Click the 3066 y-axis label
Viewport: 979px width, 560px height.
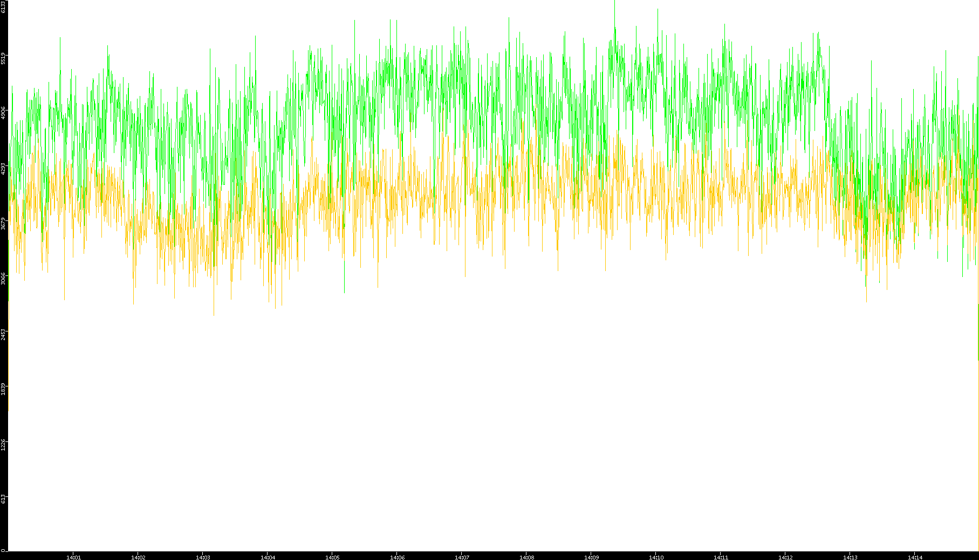coord(4,279)
